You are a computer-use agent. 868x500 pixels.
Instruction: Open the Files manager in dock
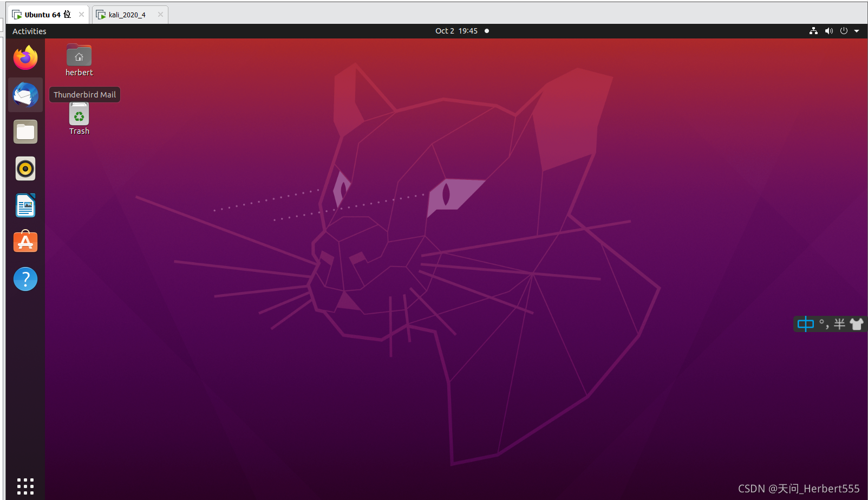(x=25, y=132)
